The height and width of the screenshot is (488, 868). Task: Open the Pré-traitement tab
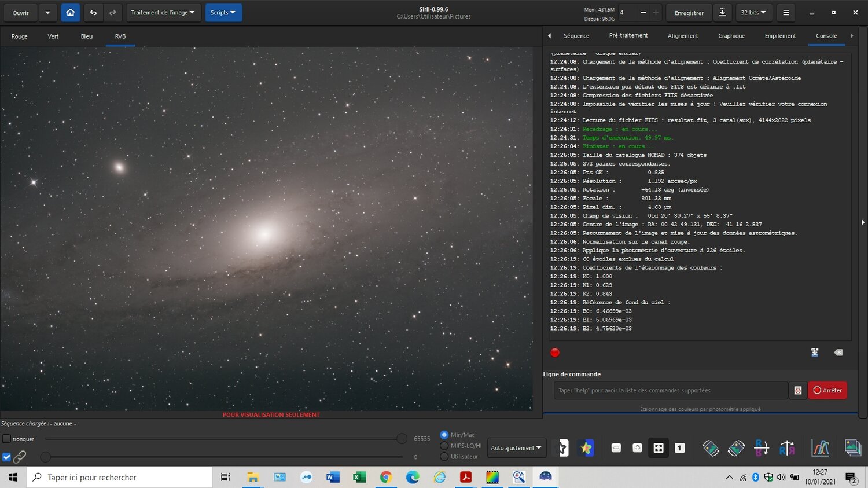(x=628, y=36)
